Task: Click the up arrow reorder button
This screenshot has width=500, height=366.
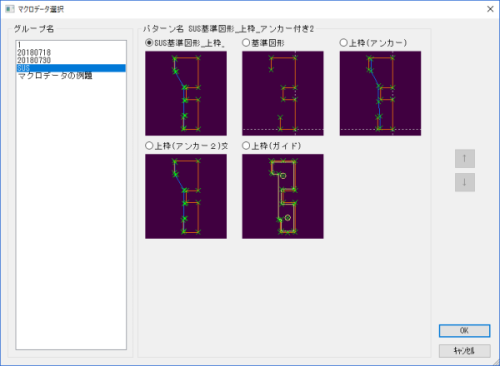Action: pos(465,158)
